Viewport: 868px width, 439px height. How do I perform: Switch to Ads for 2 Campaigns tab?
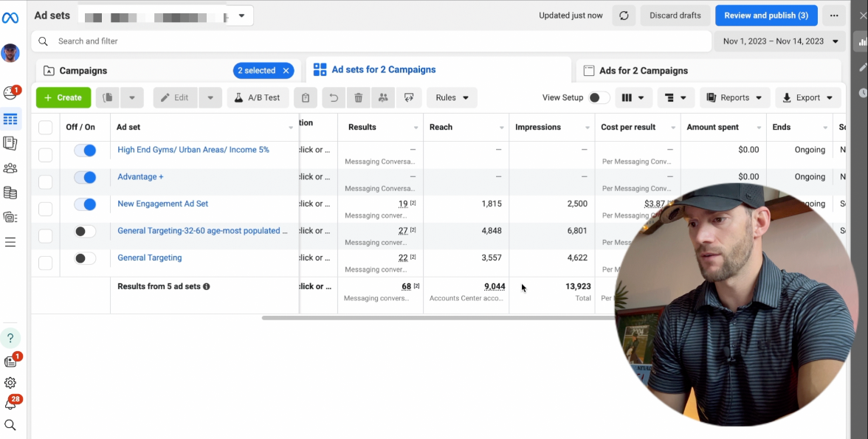(643, 71)
